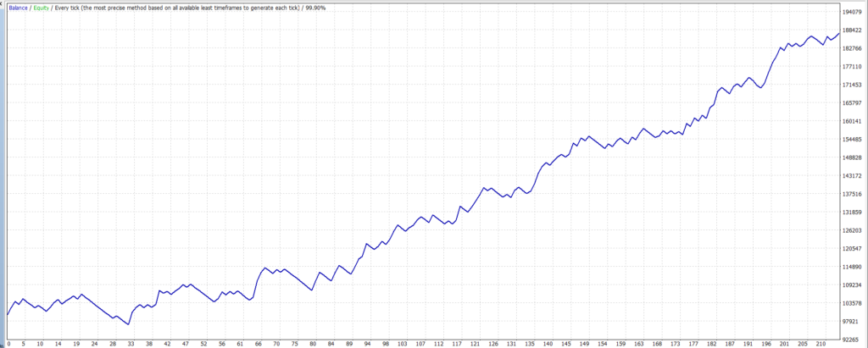
Task: Click trade number 0 on horizontal axis
Action: point(8,344)
